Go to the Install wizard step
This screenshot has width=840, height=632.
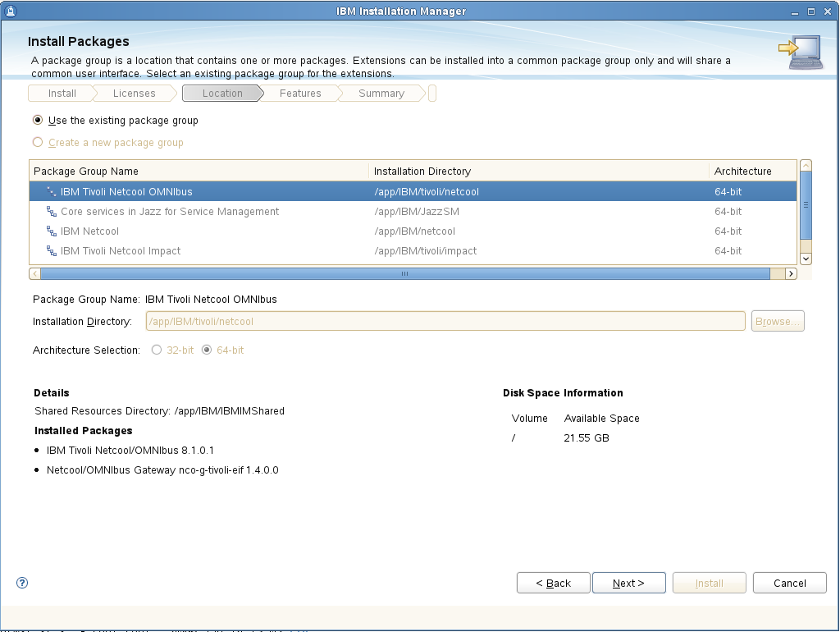[x=62, y=94]
